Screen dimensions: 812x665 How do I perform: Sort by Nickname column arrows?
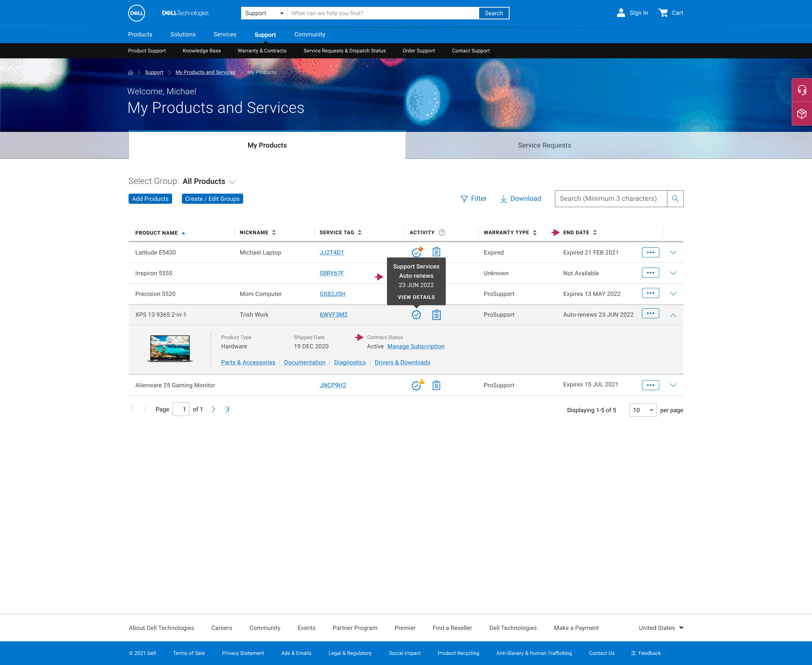tap(274, 233)
